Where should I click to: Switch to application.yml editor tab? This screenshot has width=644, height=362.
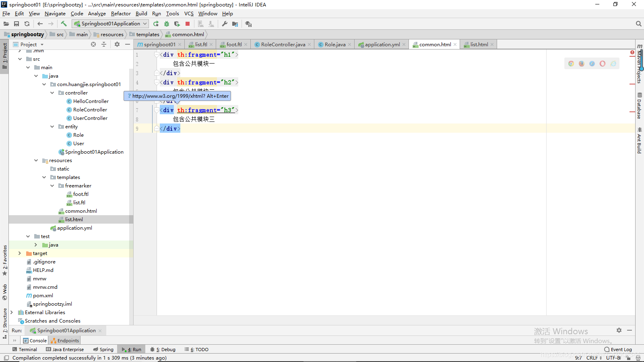382,44
